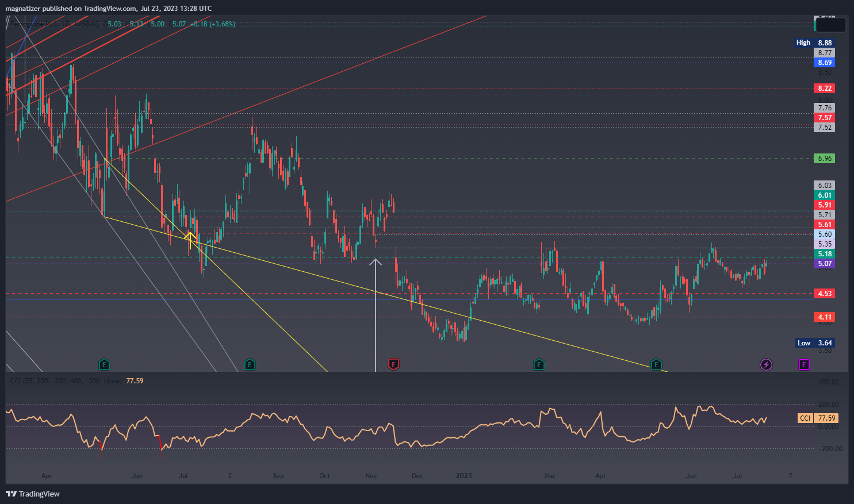Click the red earnings E marker

coord(394,364)
